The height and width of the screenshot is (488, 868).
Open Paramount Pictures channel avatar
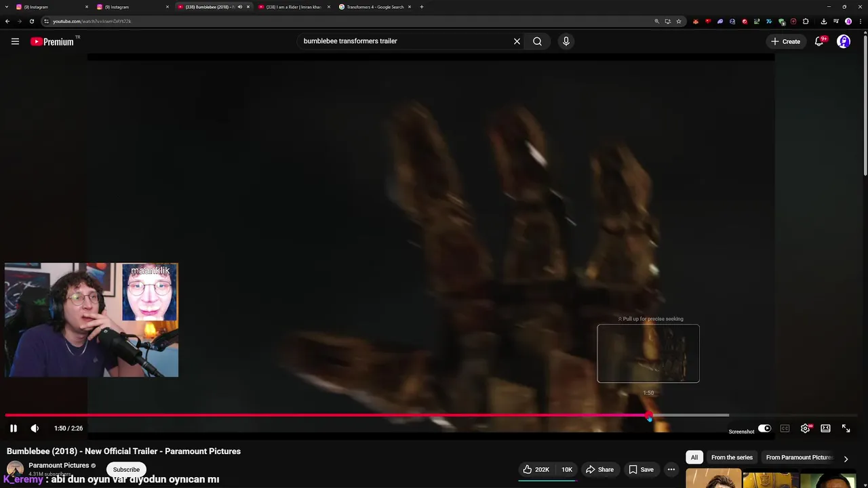pyautogui.click(x=15, y=470)
